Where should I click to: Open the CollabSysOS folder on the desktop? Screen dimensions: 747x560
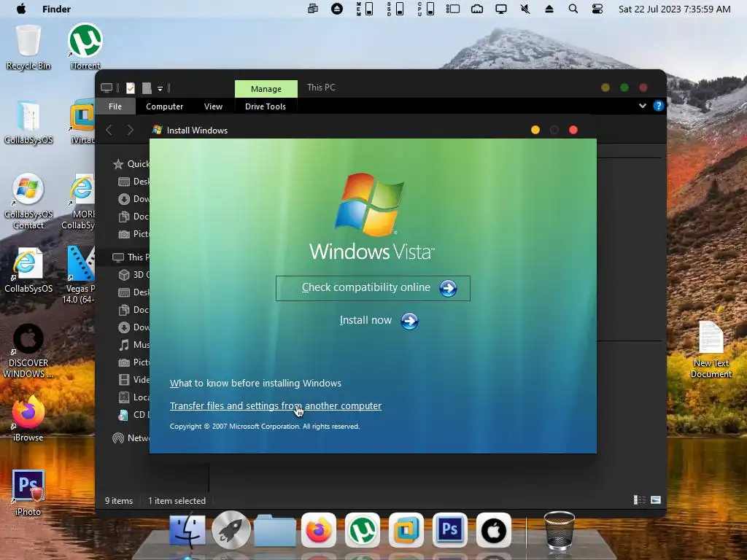tap(28, 122)
